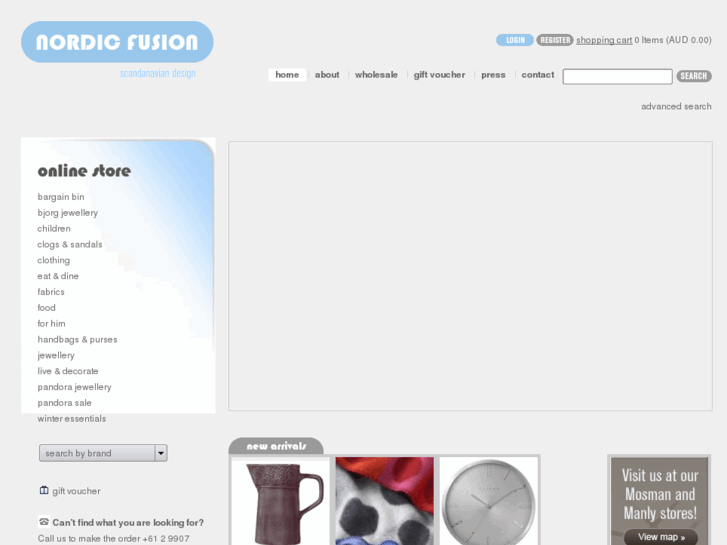The width and height of the screenshot is (727, 545).
Task: Open the food category
Action: 46,308
